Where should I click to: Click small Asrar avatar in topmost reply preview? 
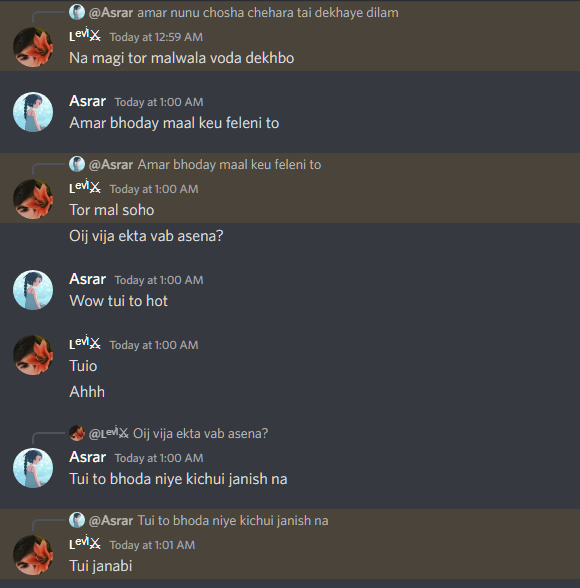coord(77,12)
